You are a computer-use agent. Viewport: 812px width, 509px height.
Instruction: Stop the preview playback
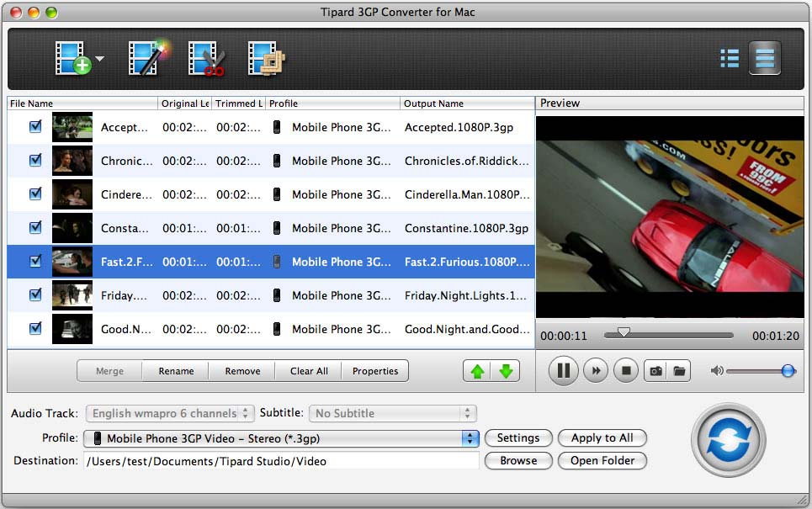tap(625, 371)
